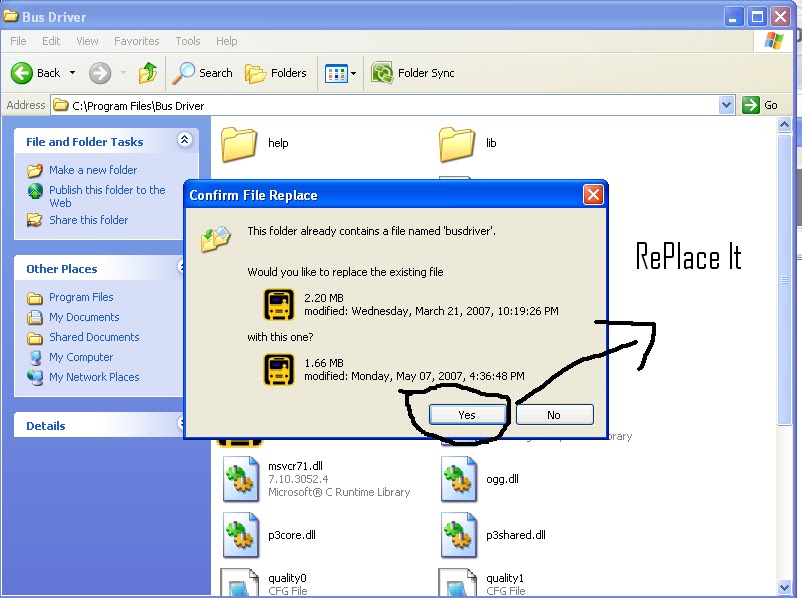Screen dimensions: 802x598
Task: Click the Bus Driver title bar folder icon
Action: pos(11,16)
